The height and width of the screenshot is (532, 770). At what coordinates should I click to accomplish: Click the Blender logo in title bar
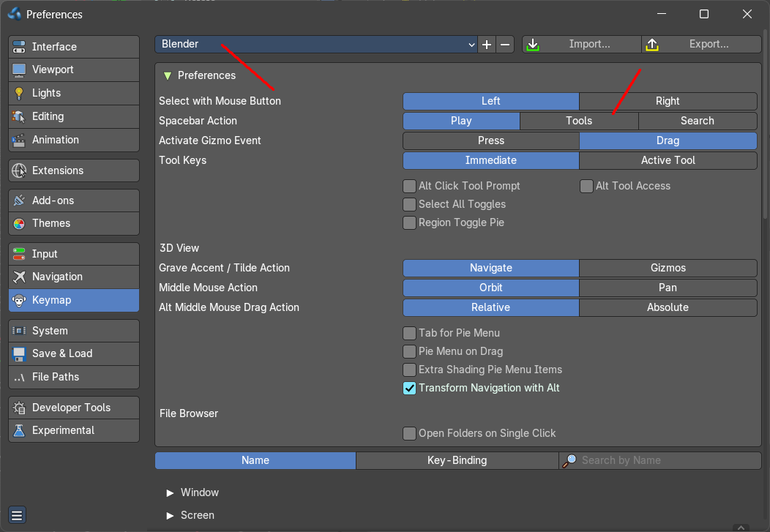click(15, 14)
